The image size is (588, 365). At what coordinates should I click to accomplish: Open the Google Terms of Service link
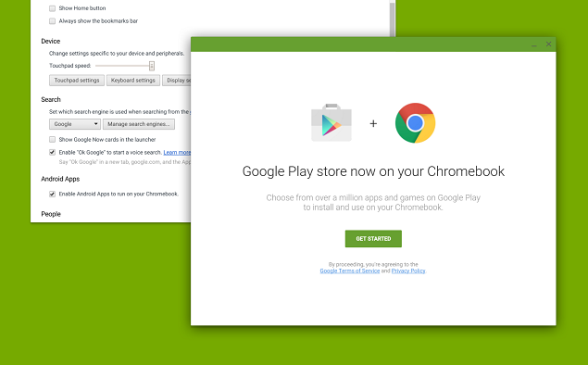pos(349,271)
